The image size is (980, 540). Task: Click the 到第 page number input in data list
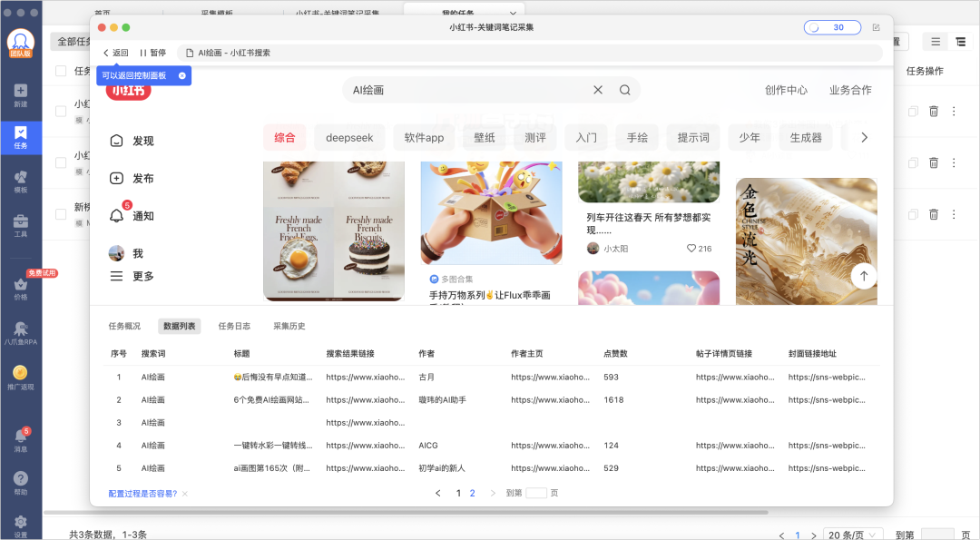tap(536, 493)
